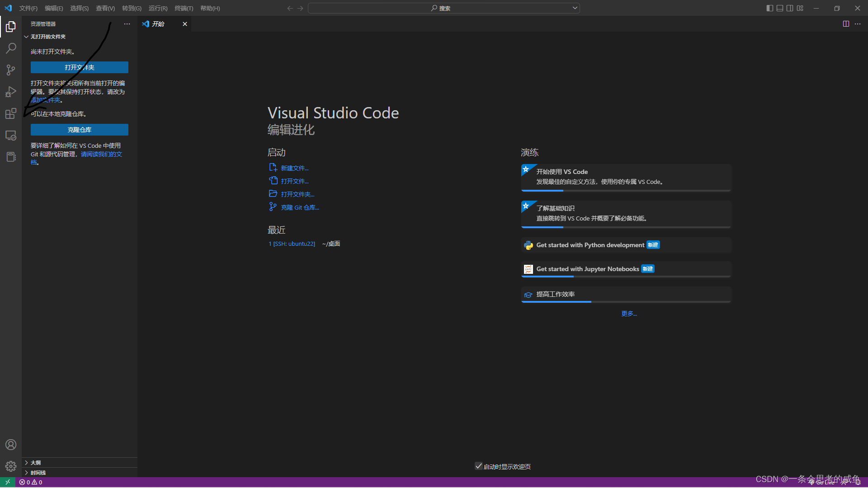868x488 pixels.
Task: Click the last activity bar view icon
Action: pyautogui.click(x=11, y=157)
